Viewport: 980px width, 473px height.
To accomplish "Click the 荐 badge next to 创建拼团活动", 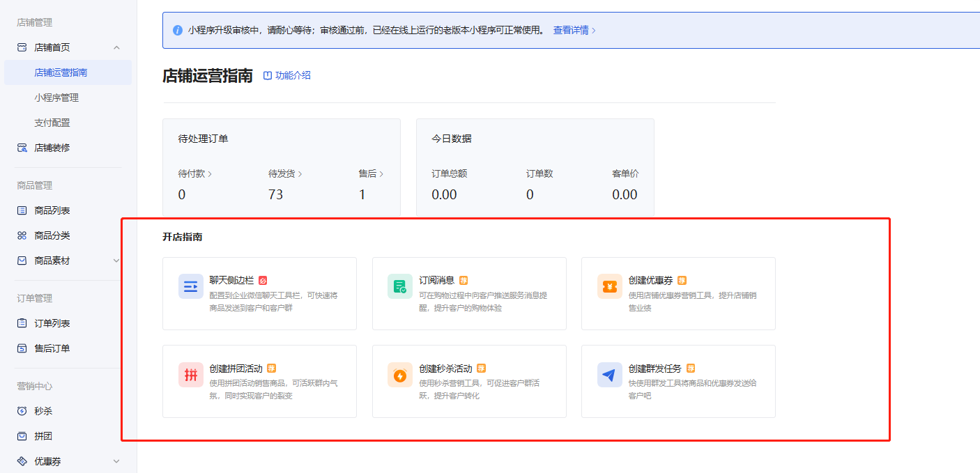I will click(x=272, y=369).
